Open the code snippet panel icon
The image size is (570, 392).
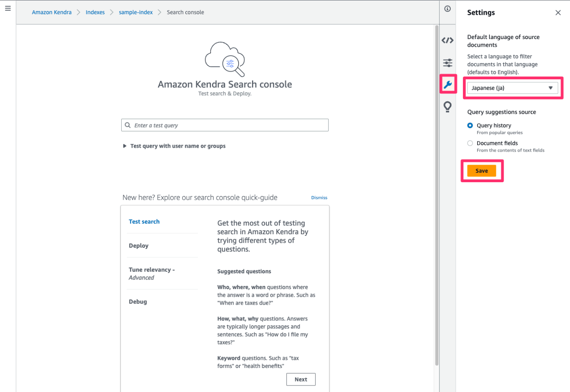tap(447, 40)
